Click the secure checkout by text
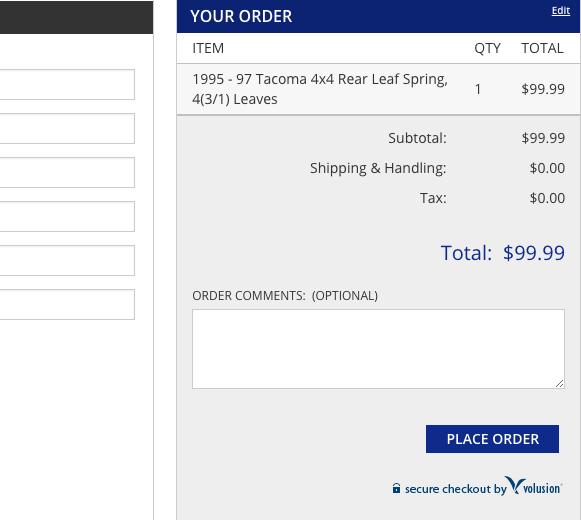Image resolution: width=581 pixels, height=520 pixels. click(455, 489)
